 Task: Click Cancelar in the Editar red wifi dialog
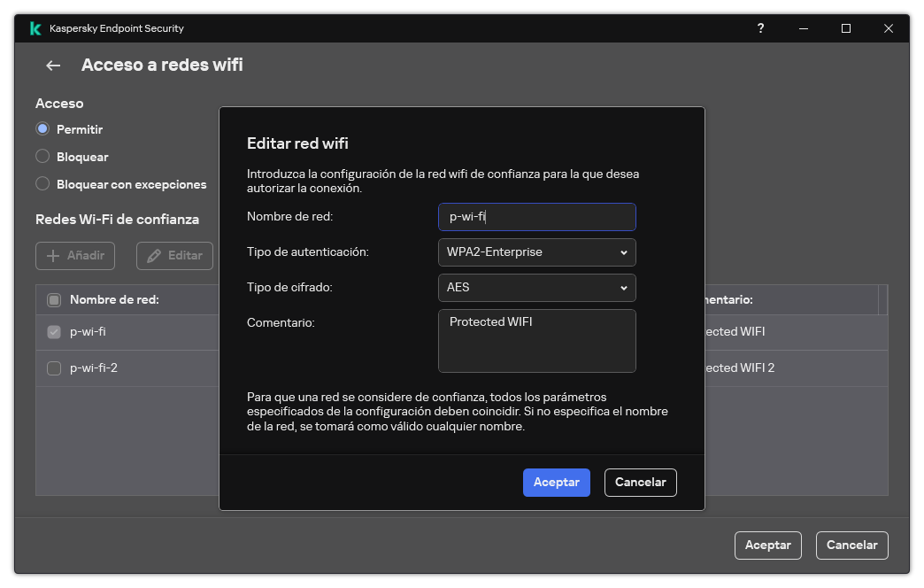click(640, 482)
